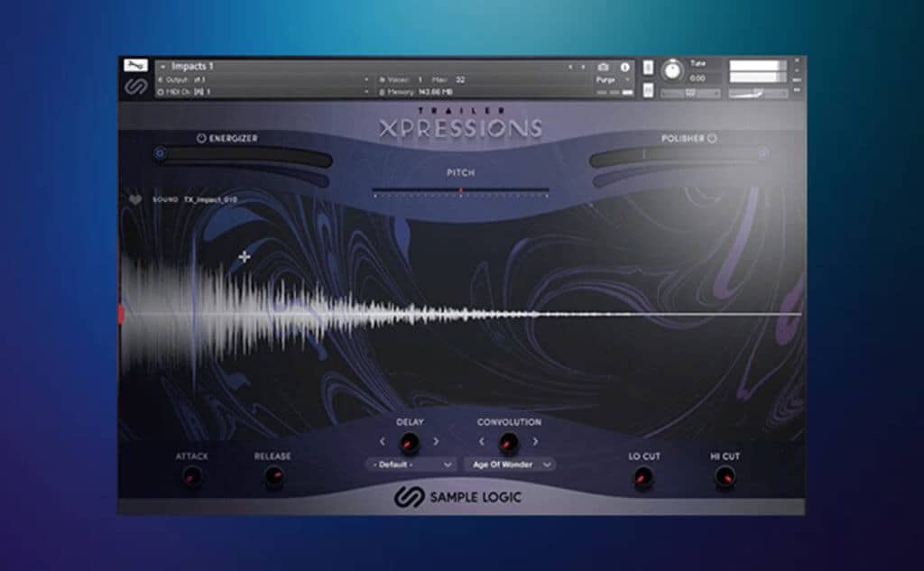Click the Tune knob in the header
The height and width of the screenshot is (571, 924).
tap(672, 70)
